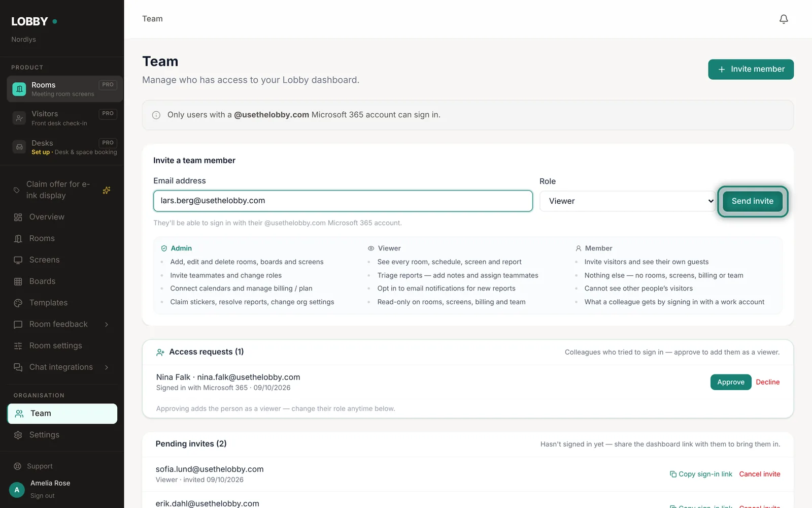Click the Send invite button
Viewport: 812px width, 508px height.
753,201
